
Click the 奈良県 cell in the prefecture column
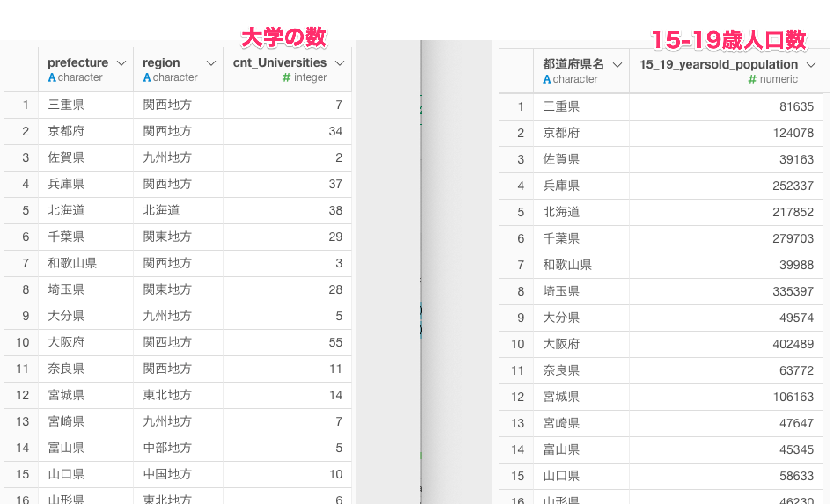[86, 369]
